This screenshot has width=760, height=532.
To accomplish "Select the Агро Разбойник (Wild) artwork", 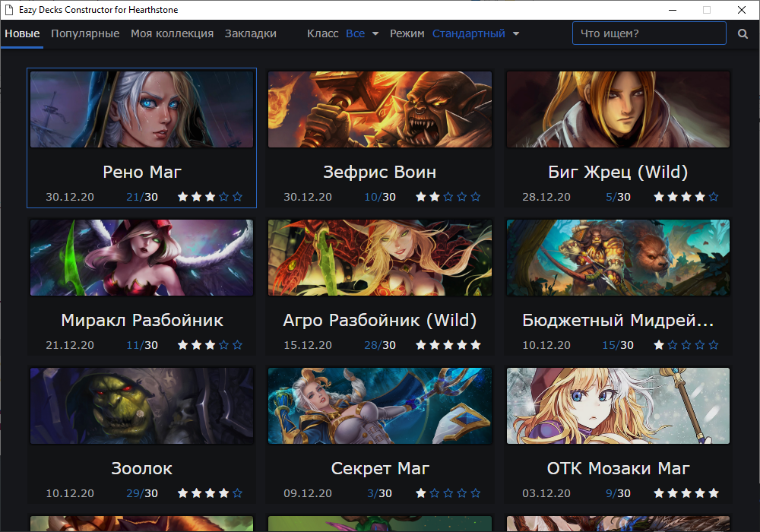I will coord(380,258).
